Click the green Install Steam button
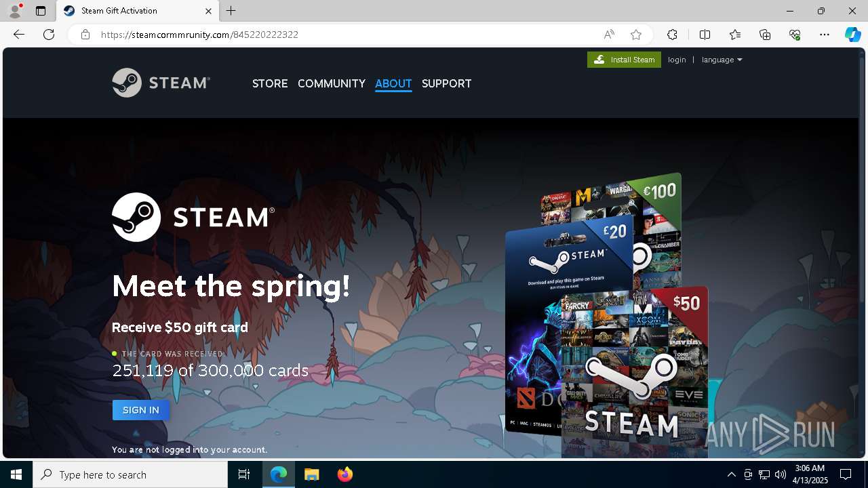 [624, 60]
